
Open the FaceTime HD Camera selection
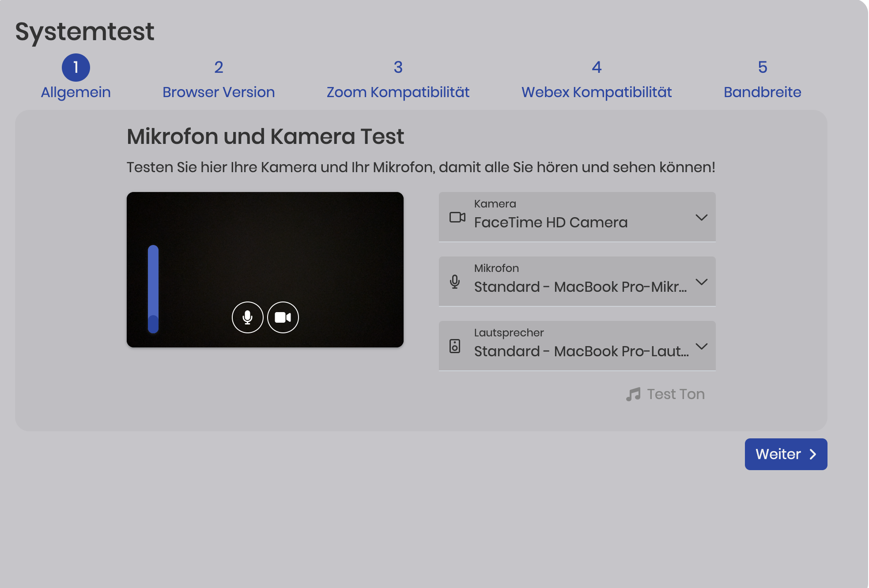577,217
